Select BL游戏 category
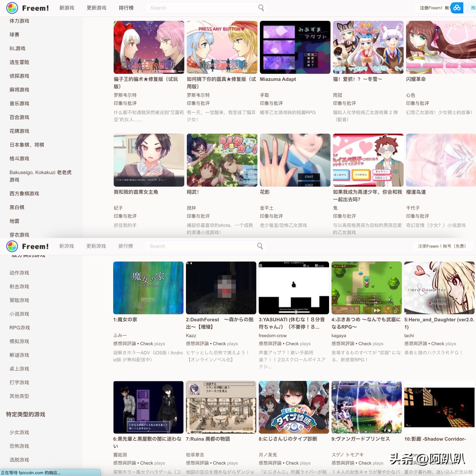 click(x=17, y=48)
